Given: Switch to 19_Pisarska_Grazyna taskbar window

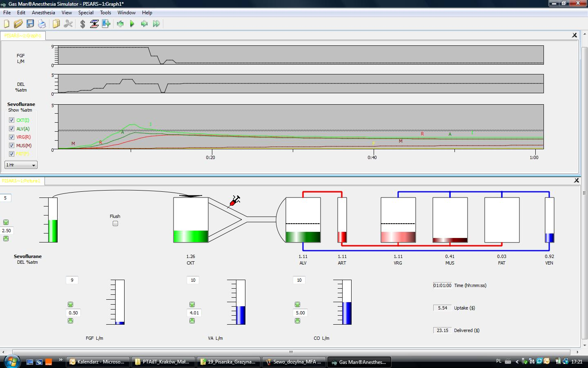Looking at the screenshot, I should click(x=228, y=362).
